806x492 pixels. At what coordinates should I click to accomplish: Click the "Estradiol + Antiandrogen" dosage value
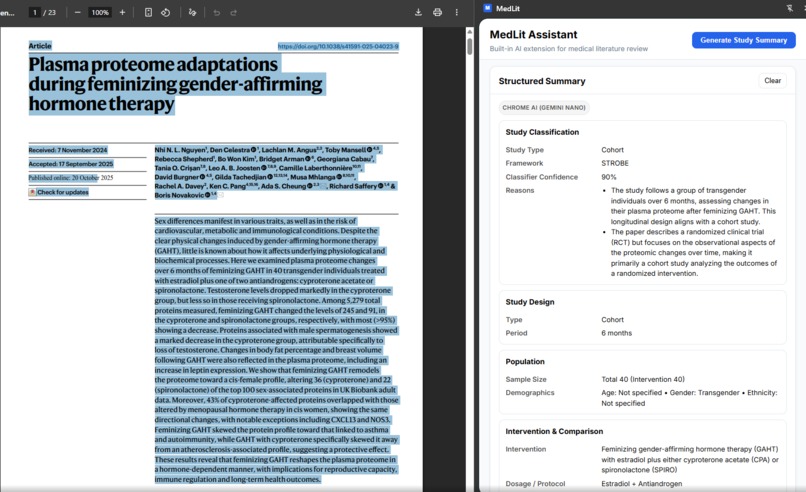(642, 484)
